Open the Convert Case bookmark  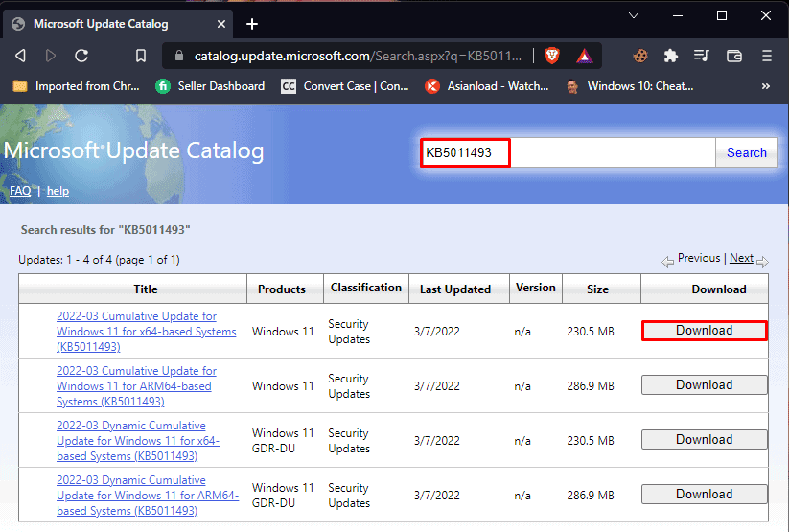click(x=345, y=86)
